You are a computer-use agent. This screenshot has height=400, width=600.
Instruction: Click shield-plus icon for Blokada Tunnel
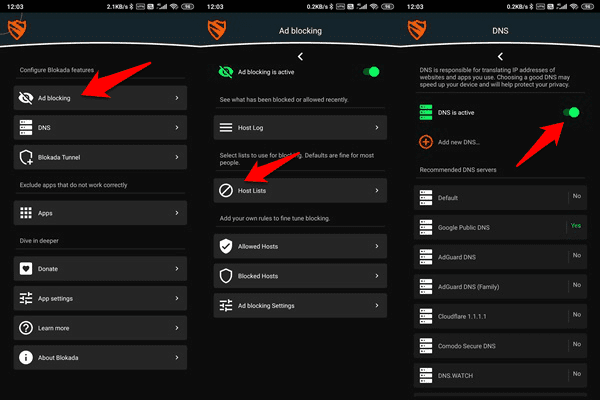[26, 157]
